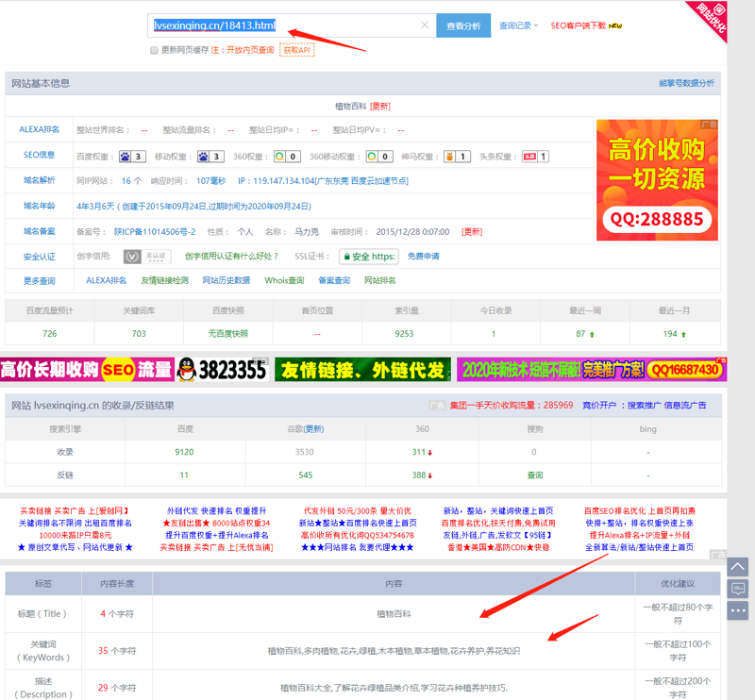Click 头条权重 badge icon
Image resolution: width=755 pixels, height=700 pixels.
tap(535, 157)
